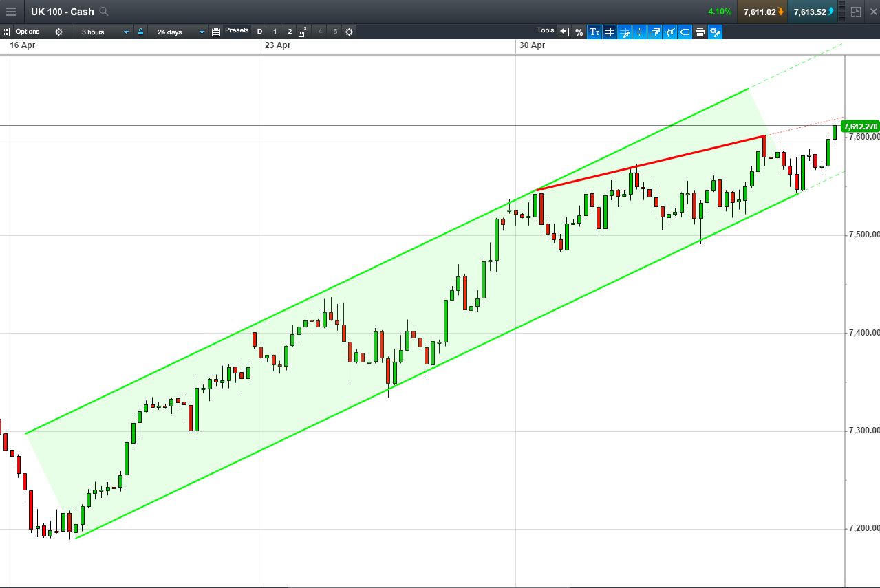Screen dimensions: 880x588
Task: Open the candlestick chart type tool
Action: pyautogui.click(x=639, y=32)
